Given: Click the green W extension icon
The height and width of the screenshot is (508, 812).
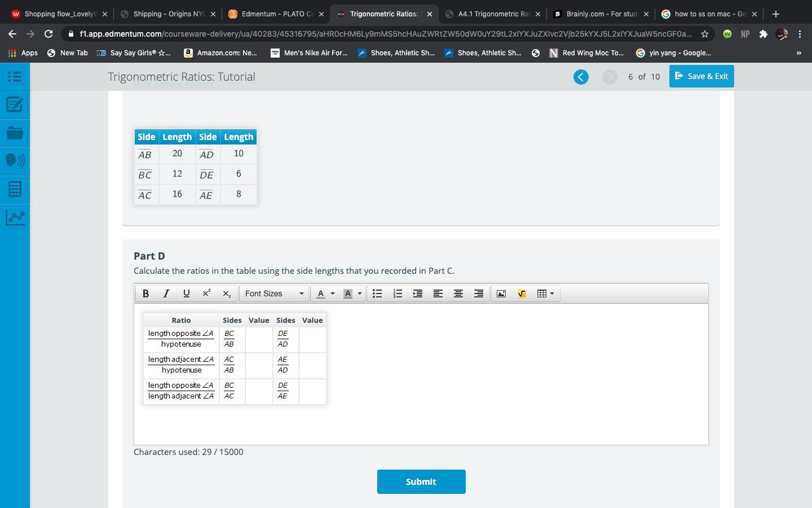Looking at the screenshot, I should (x=727, y=34).
